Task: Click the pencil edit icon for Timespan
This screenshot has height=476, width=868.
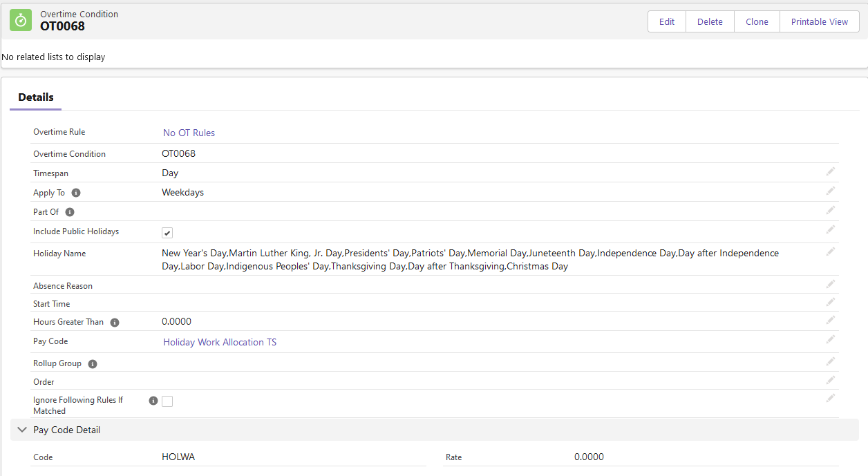Action: (830, 171)
